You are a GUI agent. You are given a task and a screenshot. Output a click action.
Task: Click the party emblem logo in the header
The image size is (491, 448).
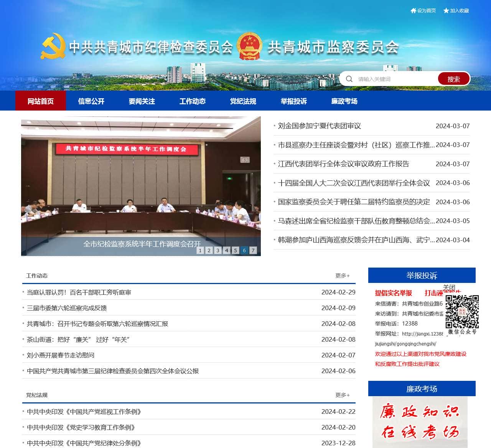coord(53,46)
